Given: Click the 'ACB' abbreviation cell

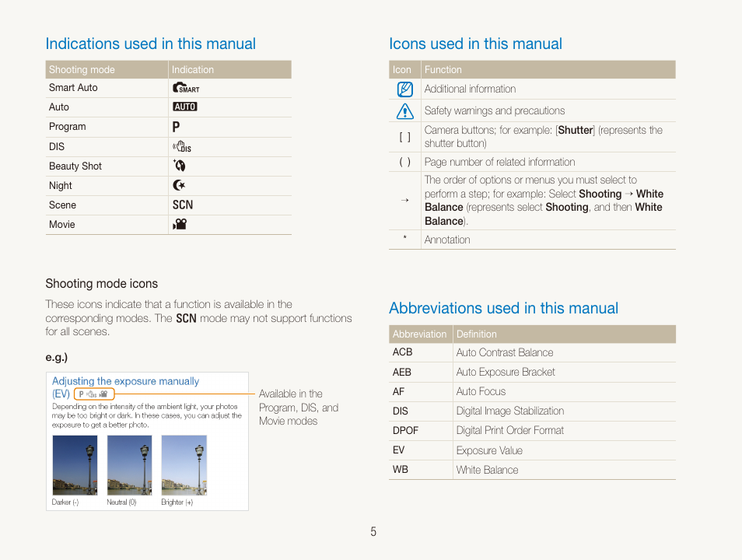Looking at the screenshot, I should pos(402,352).
